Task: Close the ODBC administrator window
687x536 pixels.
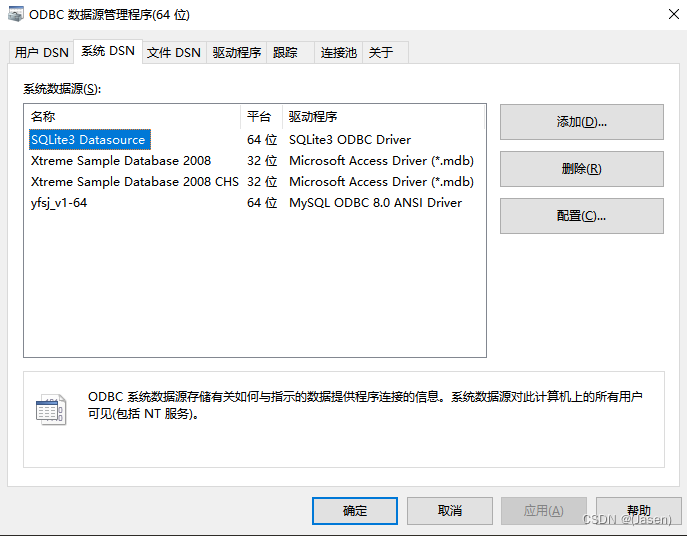Action: coord(664,15)
